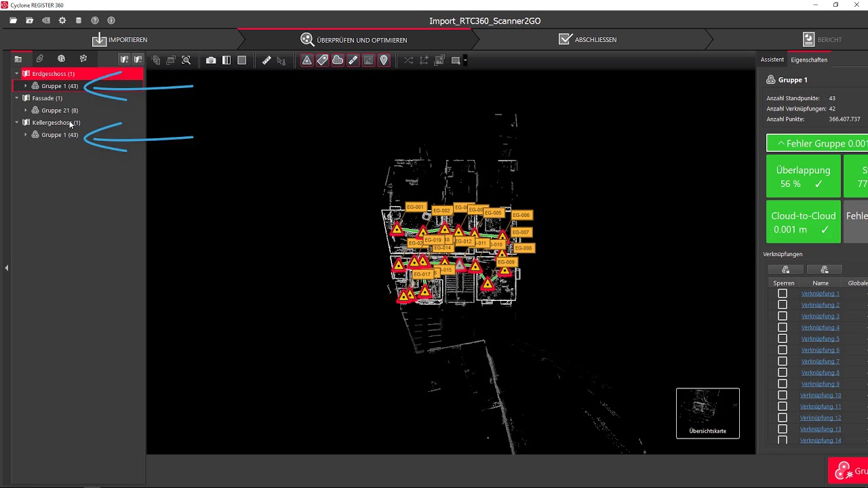Select the ruler measurement tool
This screenshot has width=868, height=488.
coord(267,60)
